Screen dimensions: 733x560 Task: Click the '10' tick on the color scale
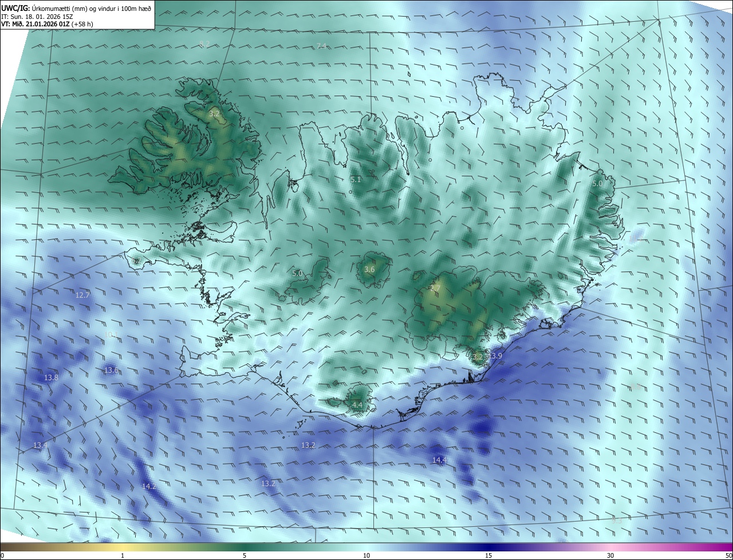coord(366,555)
